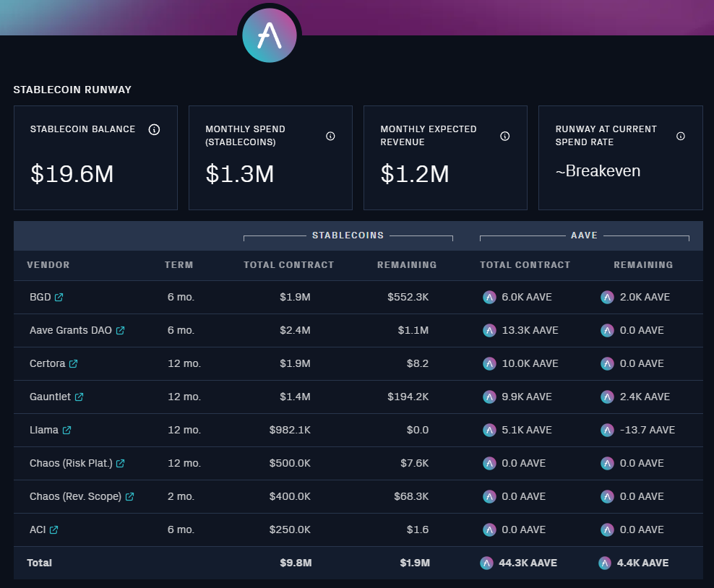714x588 pixels.
Task: Open the Certora external link icon
Action: (73, 363)
